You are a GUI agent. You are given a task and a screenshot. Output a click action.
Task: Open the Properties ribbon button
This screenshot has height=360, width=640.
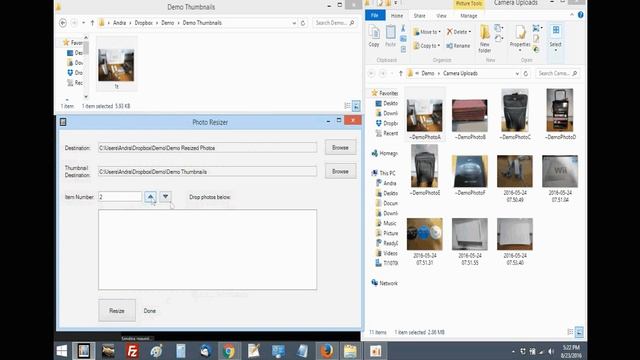click(520, 38)
